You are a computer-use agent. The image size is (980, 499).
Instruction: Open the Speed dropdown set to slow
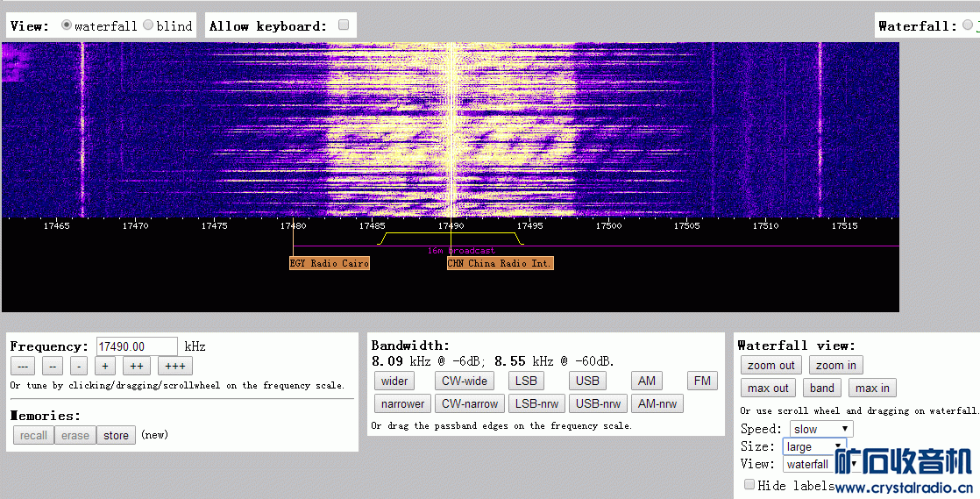[x=821, y=429]
